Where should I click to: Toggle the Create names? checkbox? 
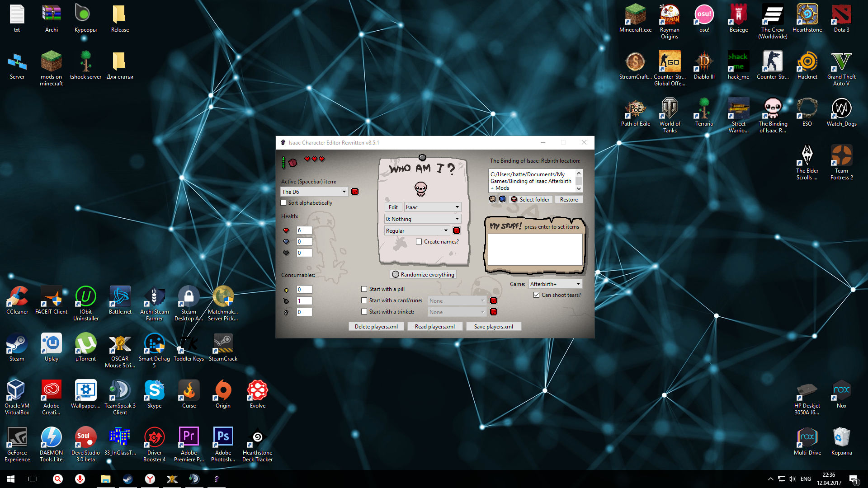(419, 242)
